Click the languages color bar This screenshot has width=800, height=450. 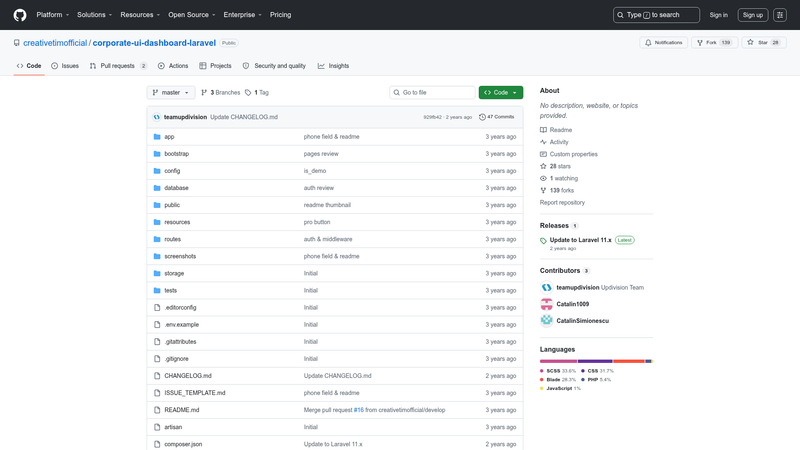click(x=596, y=361)
